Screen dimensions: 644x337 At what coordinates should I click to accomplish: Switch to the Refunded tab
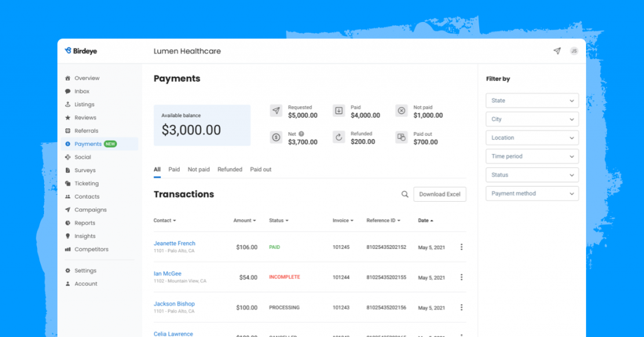point(230,170)
